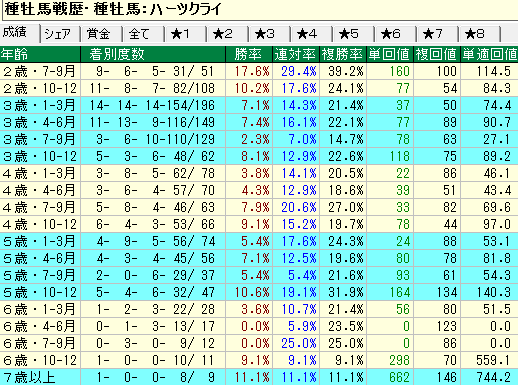Click 単適回値 744.2 in 7歳以上 row

pos(489,377)
